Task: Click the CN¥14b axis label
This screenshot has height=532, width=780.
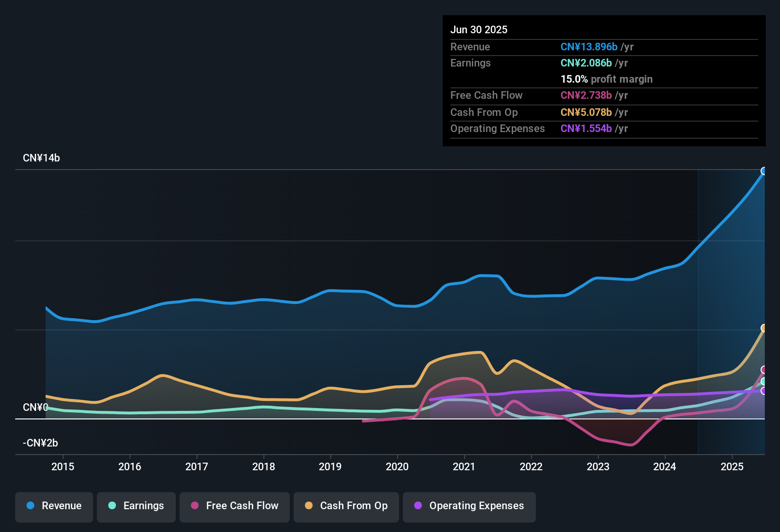Action: (41, 158)
